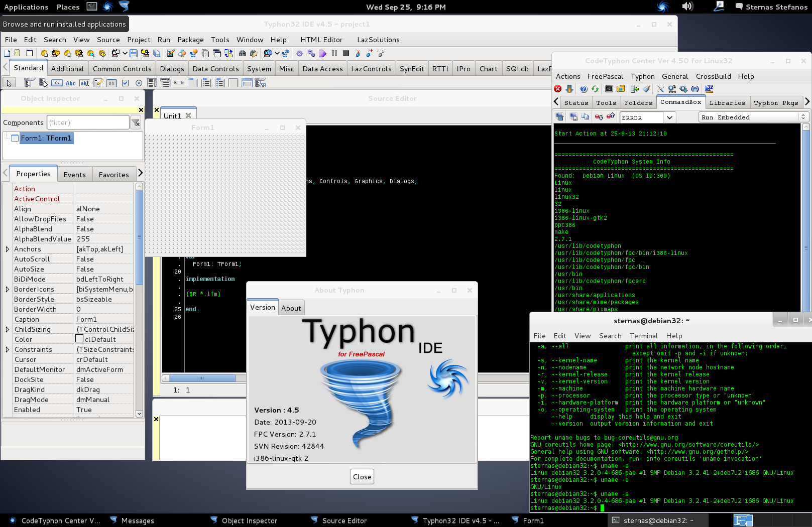The width and height of the screenshot is (812, 527).
Task: Select Form1: TForm1 in the component tree
Action: 46,138
